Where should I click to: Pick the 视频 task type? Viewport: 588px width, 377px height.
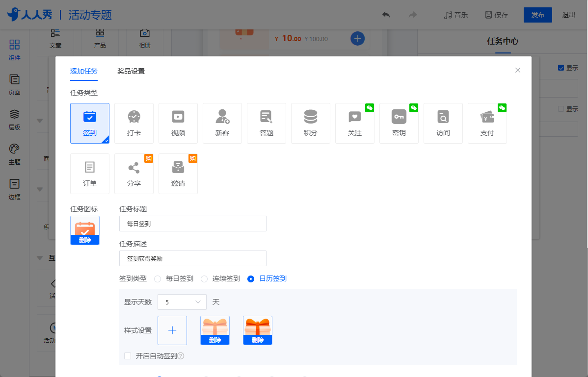[178, 123]
